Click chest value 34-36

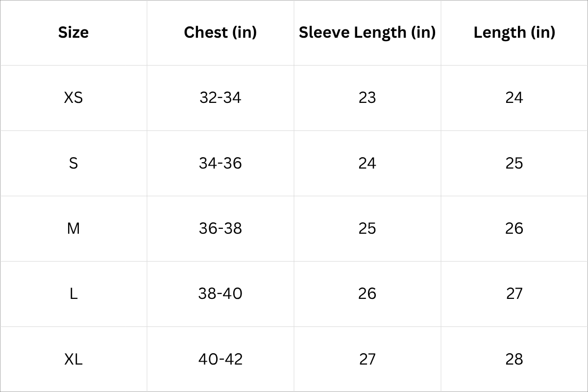click(220, 163)
